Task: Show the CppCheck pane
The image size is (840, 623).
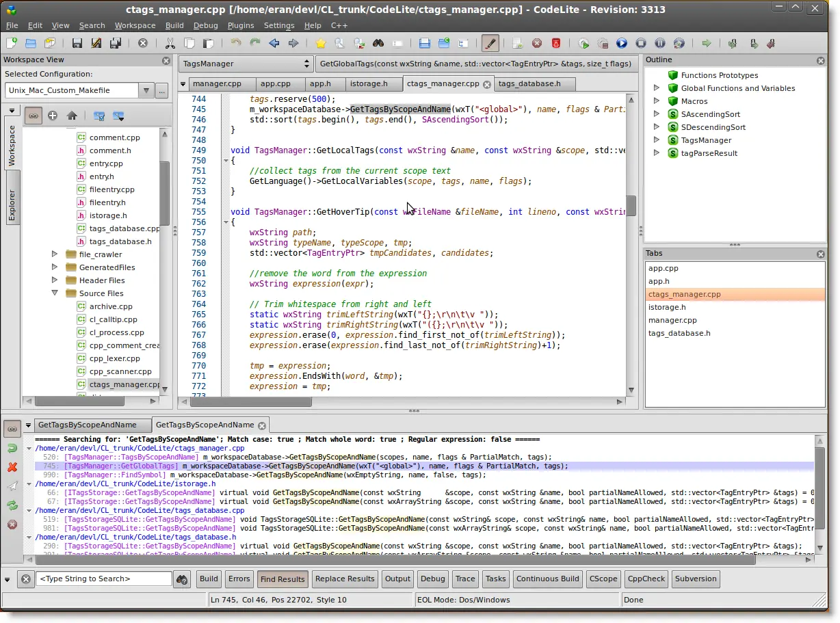Action: (646, 579)
